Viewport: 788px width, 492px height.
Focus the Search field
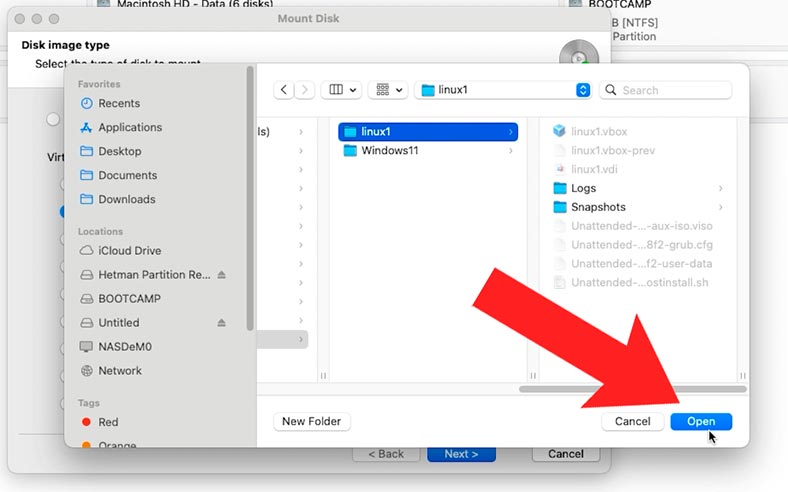665,90
